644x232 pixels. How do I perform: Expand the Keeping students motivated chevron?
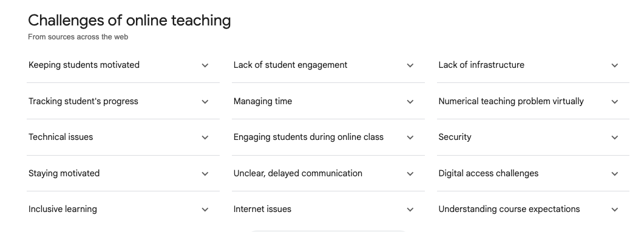coord(205,65)
